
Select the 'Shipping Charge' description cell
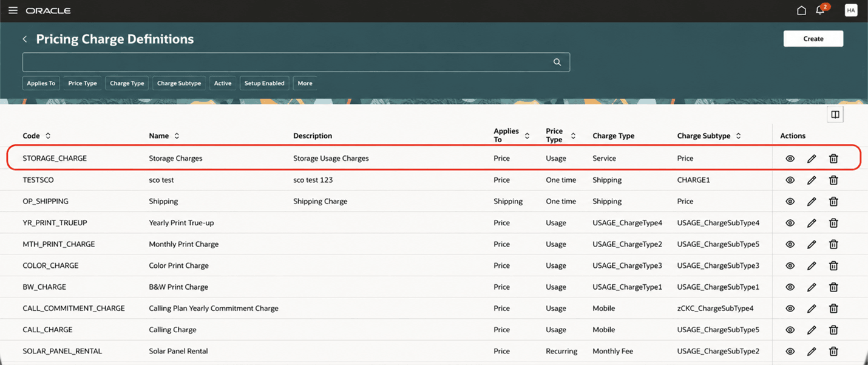[x=320, y=202]
